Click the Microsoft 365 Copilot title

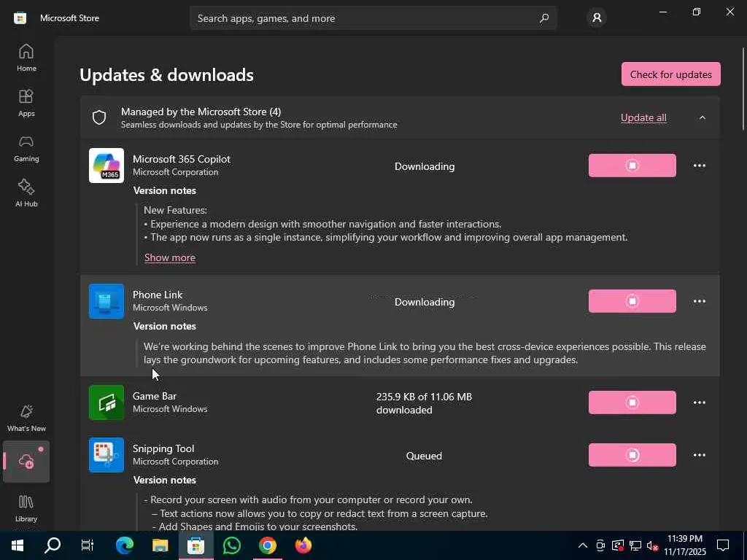(182, 159)
